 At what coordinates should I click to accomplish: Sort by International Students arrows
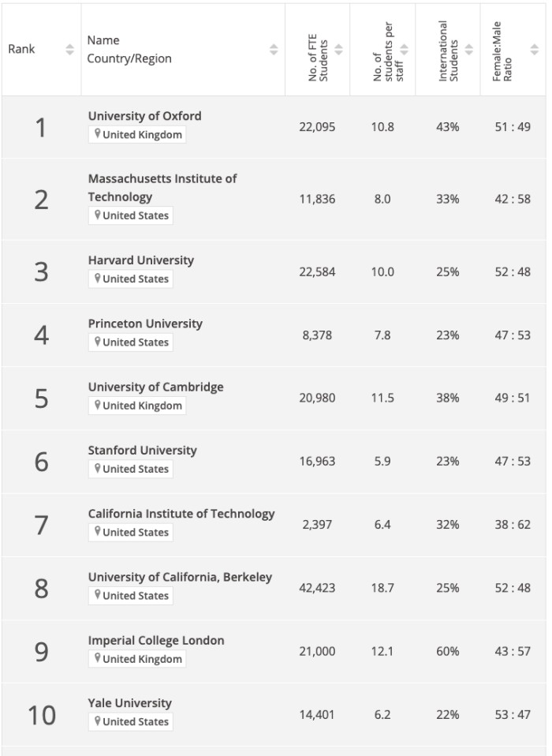tap(469, 50)
